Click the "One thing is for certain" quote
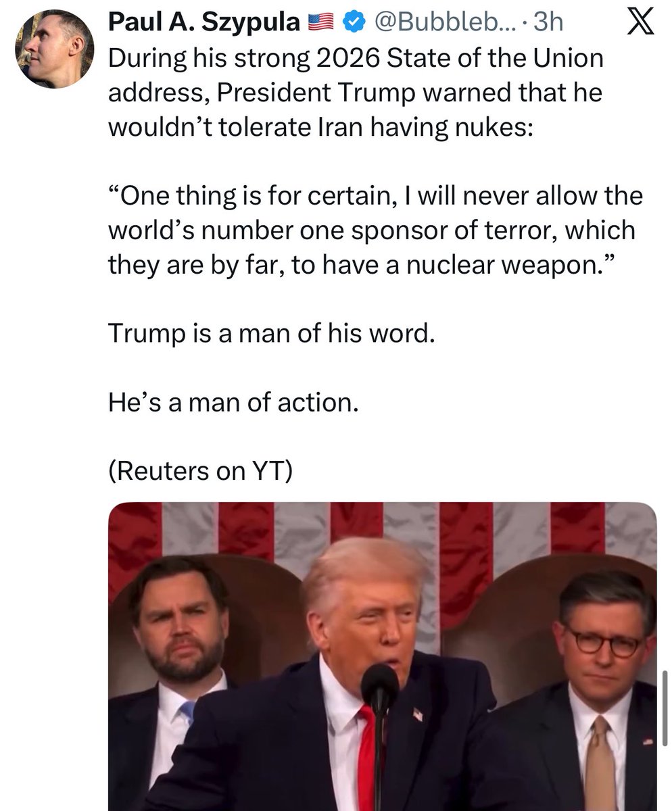This screenshot has height=811, width=672. click(x=375, y=230)
